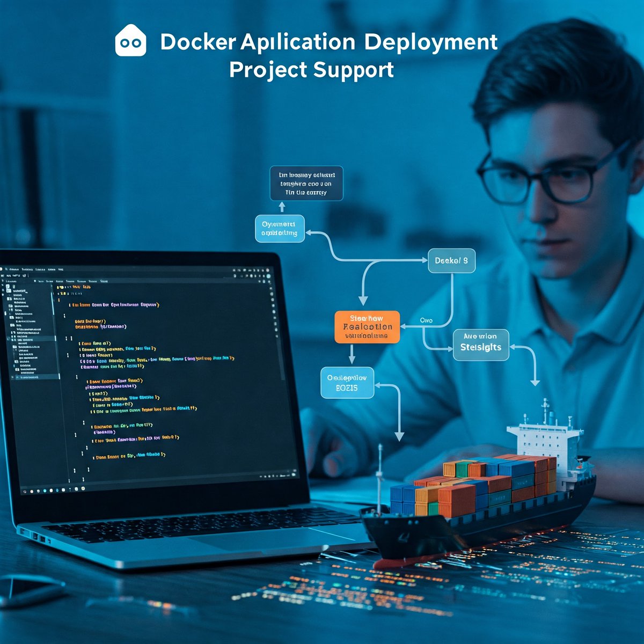Click the "Docker Aplication Deployment" title text
Screen dimensions: 644x644
coord(329,42)
